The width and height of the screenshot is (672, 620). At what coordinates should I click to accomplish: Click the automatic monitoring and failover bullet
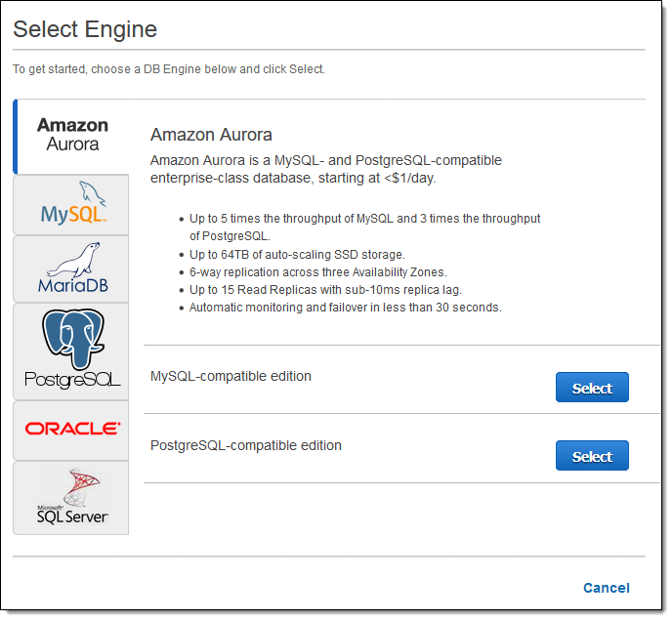pos(345,307)
